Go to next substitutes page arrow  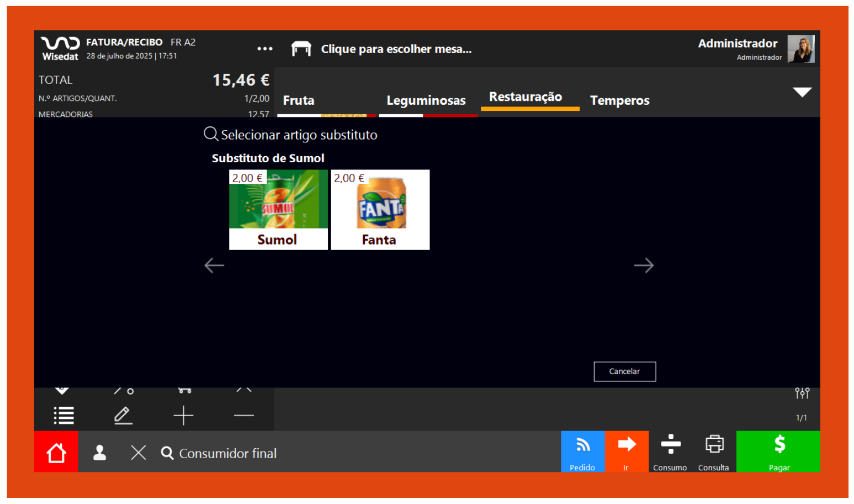643,266
